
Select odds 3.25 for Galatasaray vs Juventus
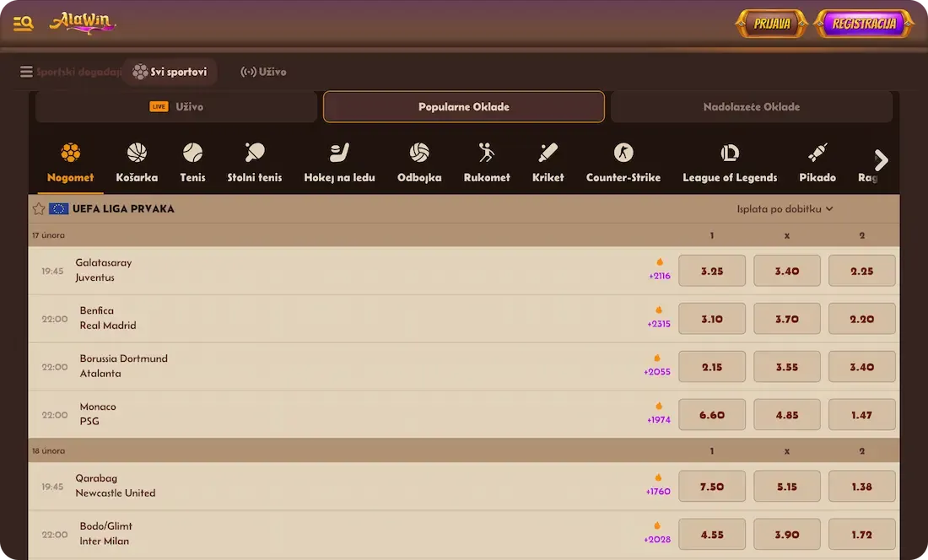pos(711,270)
